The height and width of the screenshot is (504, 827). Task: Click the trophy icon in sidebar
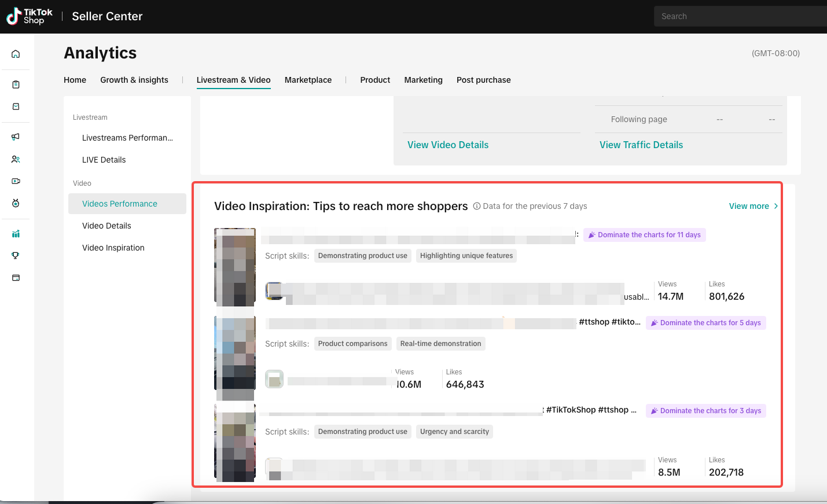16,256
